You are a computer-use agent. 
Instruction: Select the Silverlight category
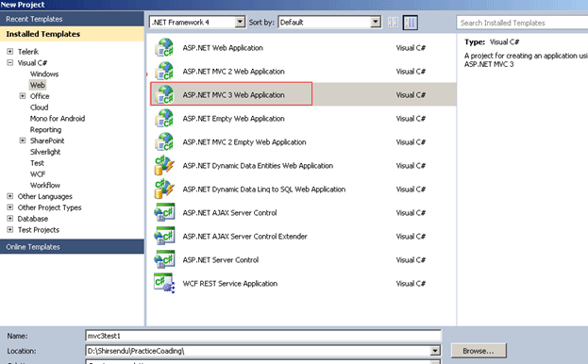45,152
